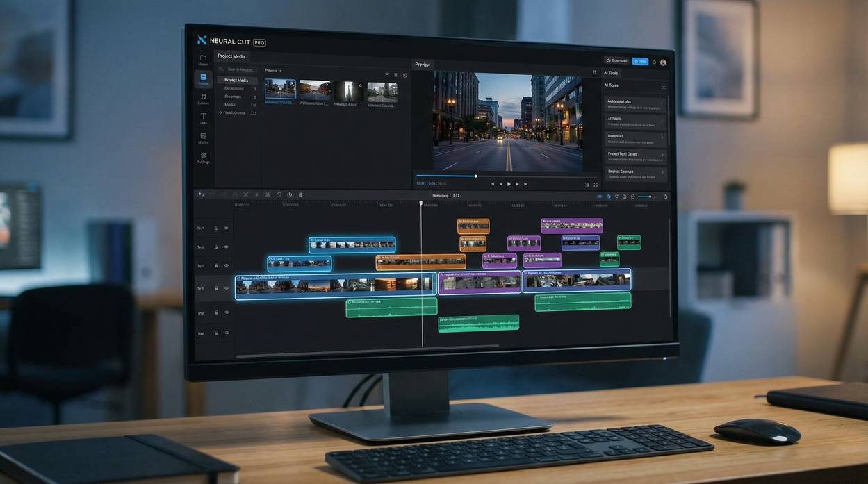Click the undo arrow in timeline toolbar
868x484 pixels.
click(x=201, y=195)
